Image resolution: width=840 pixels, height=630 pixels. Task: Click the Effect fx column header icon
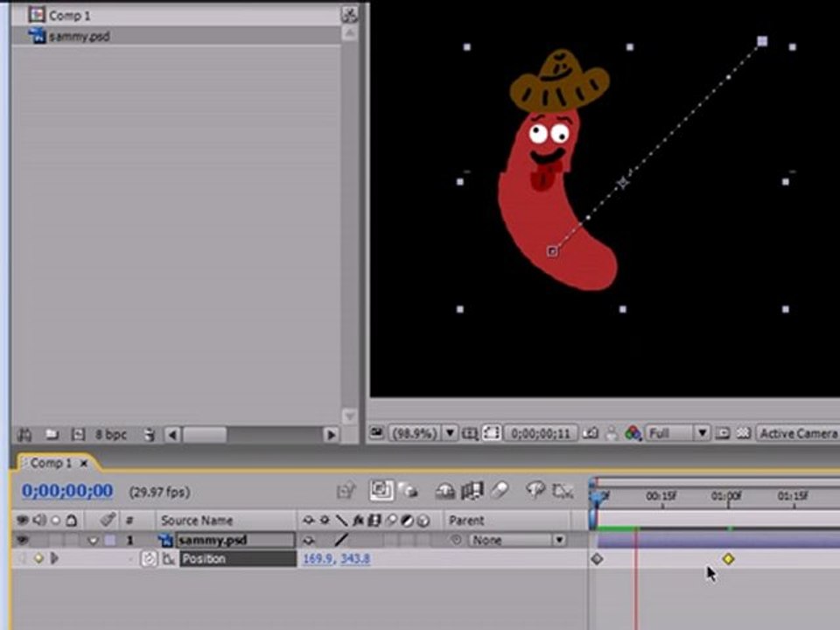pyautogui.click(x=359, y=520)
